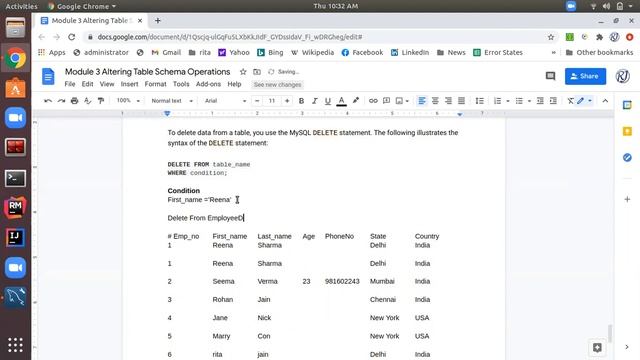The height and width of the screenshot is (360, 640).
Task: Toggle italic formatting
Action: click(x=314, y=101)
